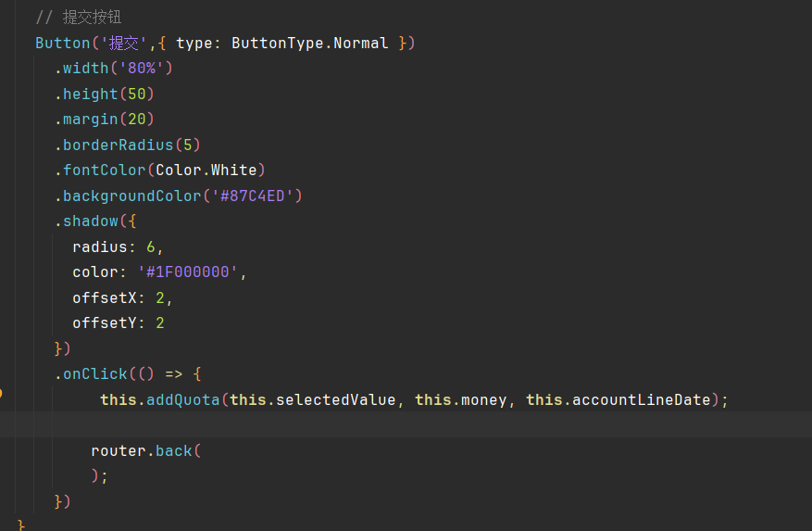Click '.backgroundColor' method name

tap(128, 196)
